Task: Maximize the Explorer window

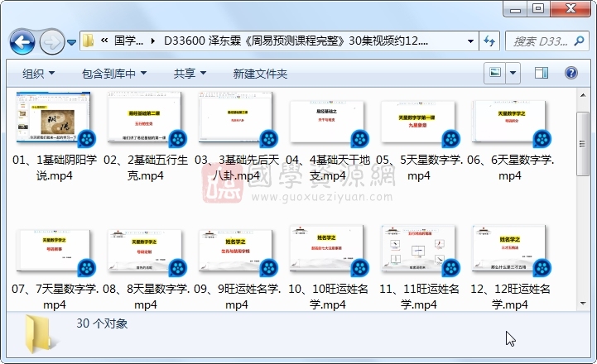Action: (538, 9)
